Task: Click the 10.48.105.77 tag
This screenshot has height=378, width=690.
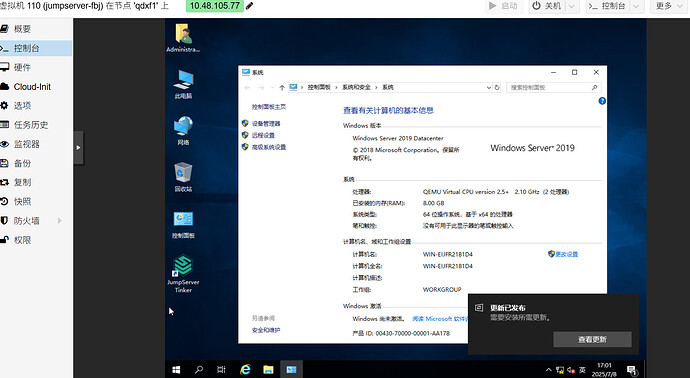Action: [215, 6]
